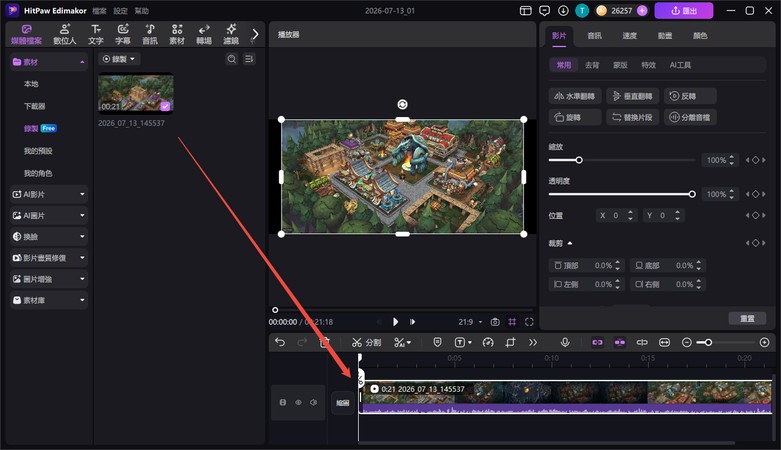Screen dimensions: 781x450
Task: Add a marker with the shield marker icon
Action: [437, 342]
